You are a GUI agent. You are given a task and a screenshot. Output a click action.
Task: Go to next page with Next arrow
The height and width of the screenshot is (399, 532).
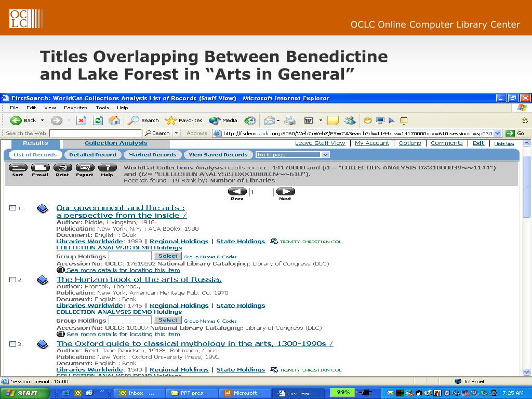[x=286, y=192]
